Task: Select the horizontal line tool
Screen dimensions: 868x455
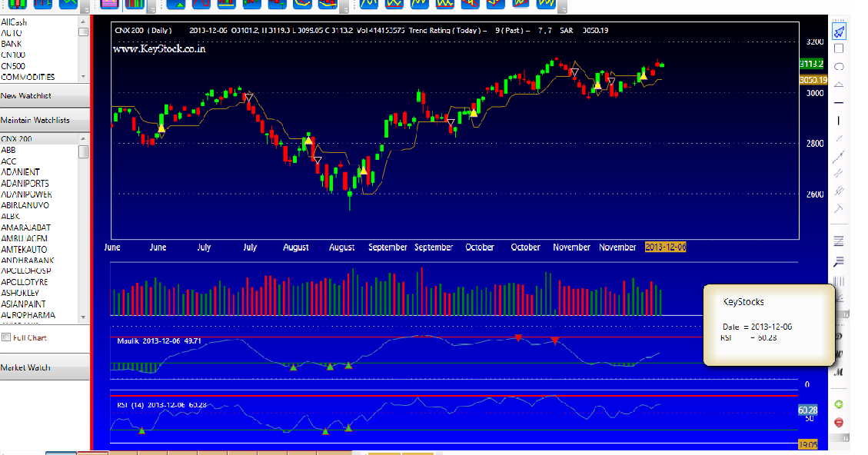Action: point(839,103)
